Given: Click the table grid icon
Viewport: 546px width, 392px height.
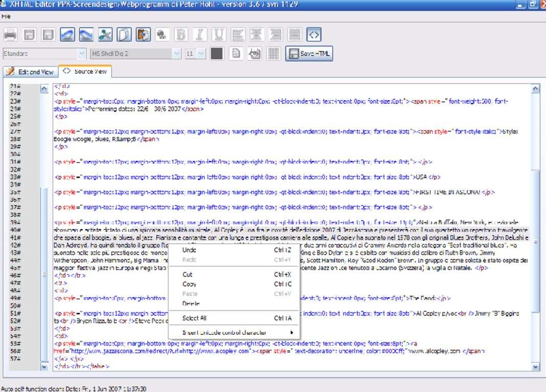Looking at the screenshot, I should point(273,54).
